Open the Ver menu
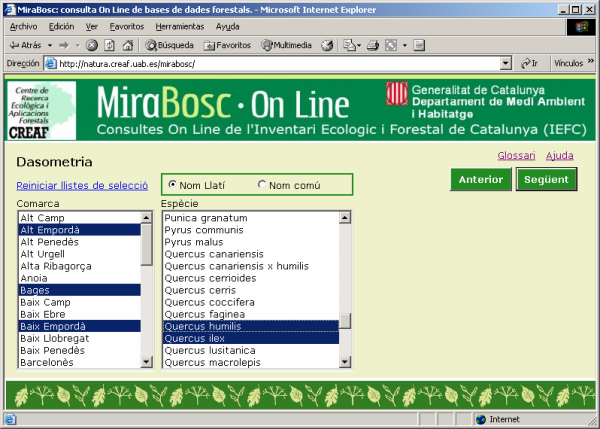 click(x=92, y=27)
